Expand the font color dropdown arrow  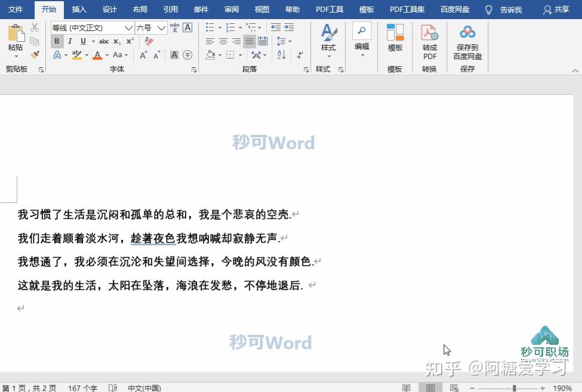(x=107, y=55)
